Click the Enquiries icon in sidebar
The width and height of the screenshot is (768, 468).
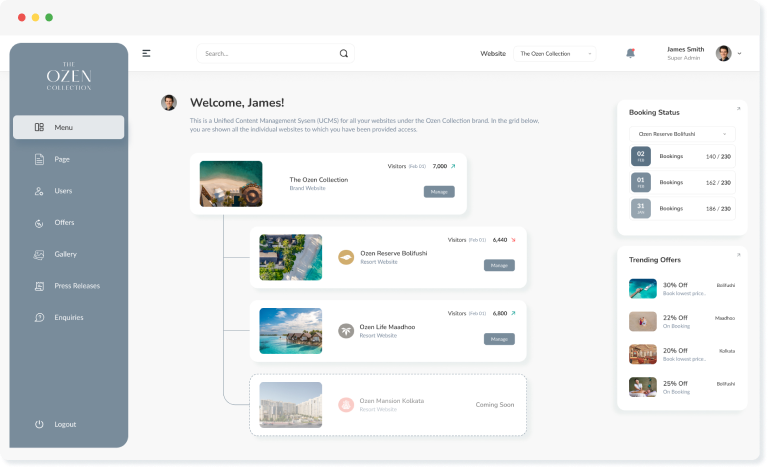point(39,318)
